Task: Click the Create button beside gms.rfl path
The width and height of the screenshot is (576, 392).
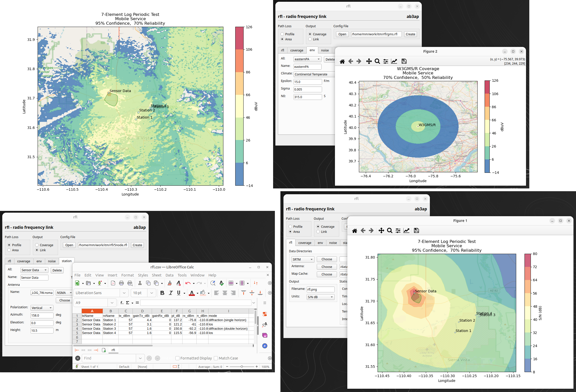Action: [410, 34]
